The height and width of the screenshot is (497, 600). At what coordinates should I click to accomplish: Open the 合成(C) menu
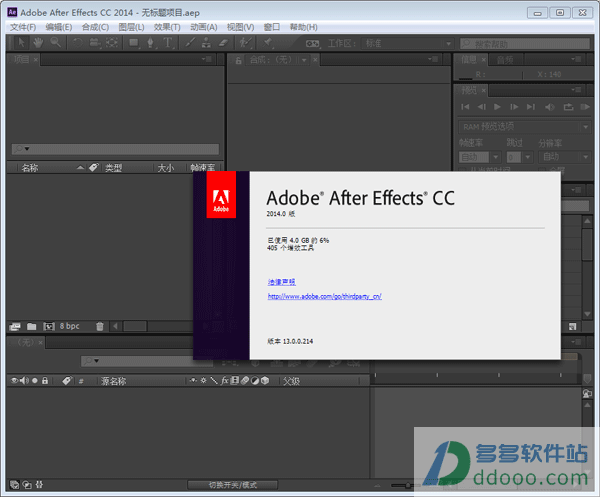tap(95, 27)
